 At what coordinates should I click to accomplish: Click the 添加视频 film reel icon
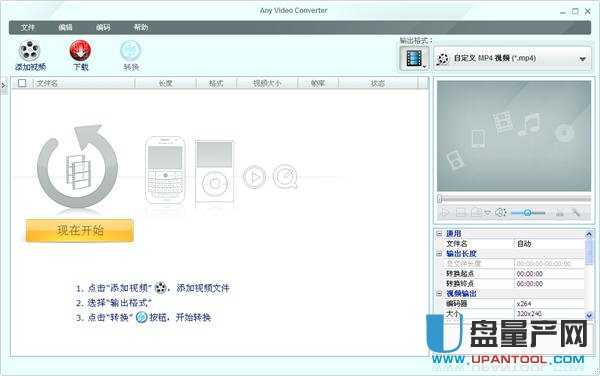[x=29, y=51]
